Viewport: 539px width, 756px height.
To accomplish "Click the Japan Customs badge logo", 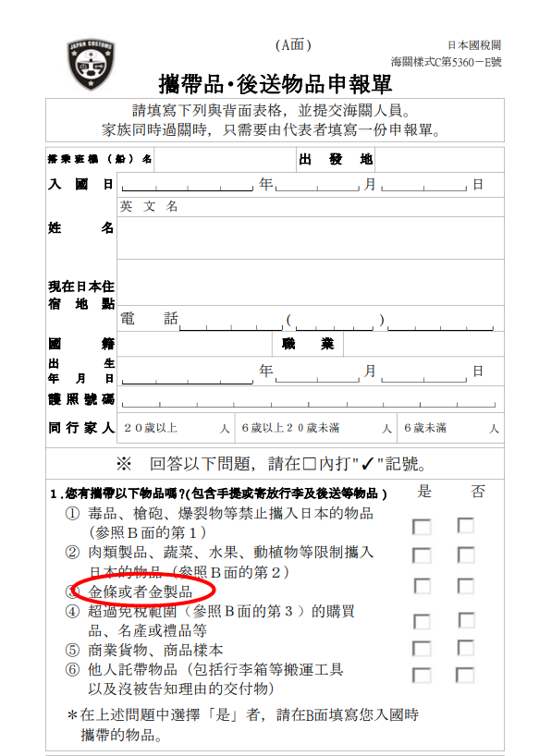I will coord(91,65).
